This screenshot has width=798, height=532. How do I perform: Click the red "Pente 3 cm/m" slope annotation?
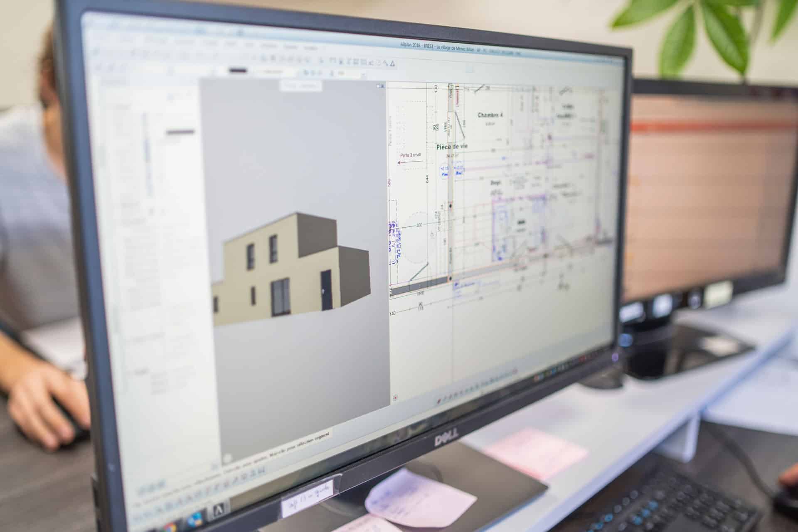coord(410,155)
